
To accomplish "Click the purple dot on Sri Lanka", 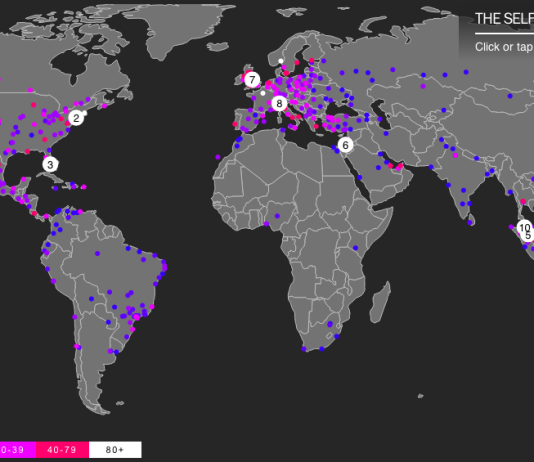I will tap(470, 223).
